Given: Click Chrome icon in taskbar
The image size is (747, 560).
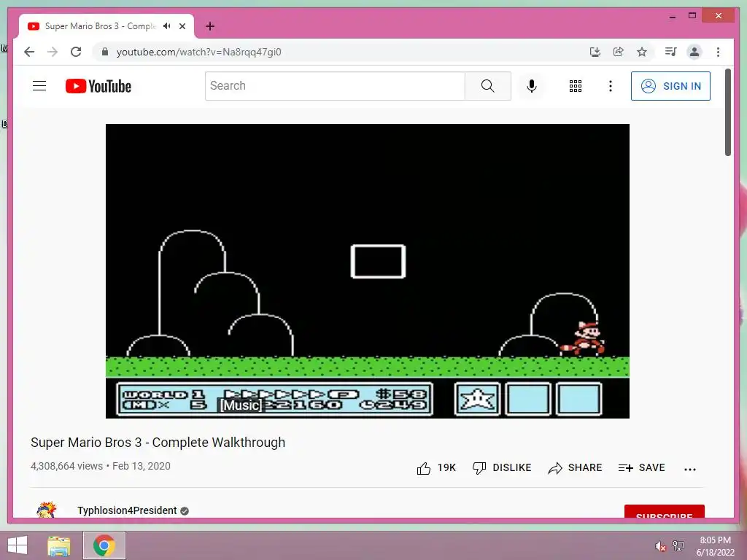Looking at the screenshot, I should point(104,545).
